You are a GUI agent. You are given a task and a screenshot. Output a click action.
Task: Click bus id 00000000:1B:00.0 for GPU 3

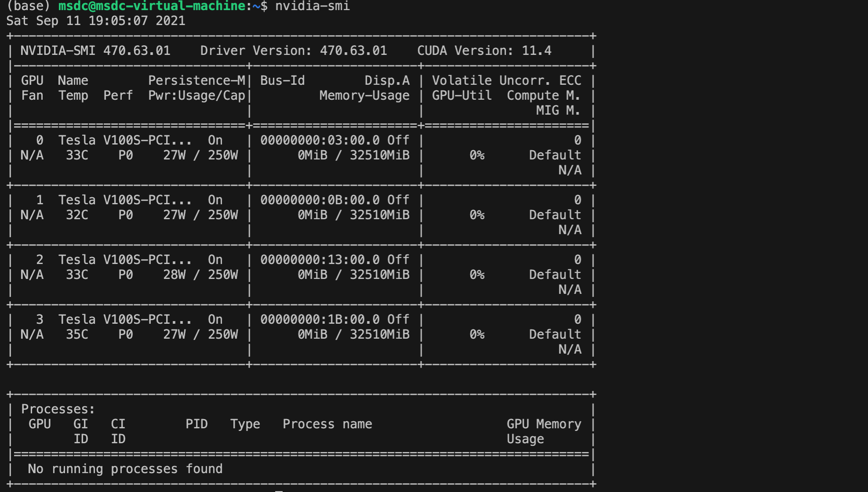pyautogui.click(x=320, y=320)
